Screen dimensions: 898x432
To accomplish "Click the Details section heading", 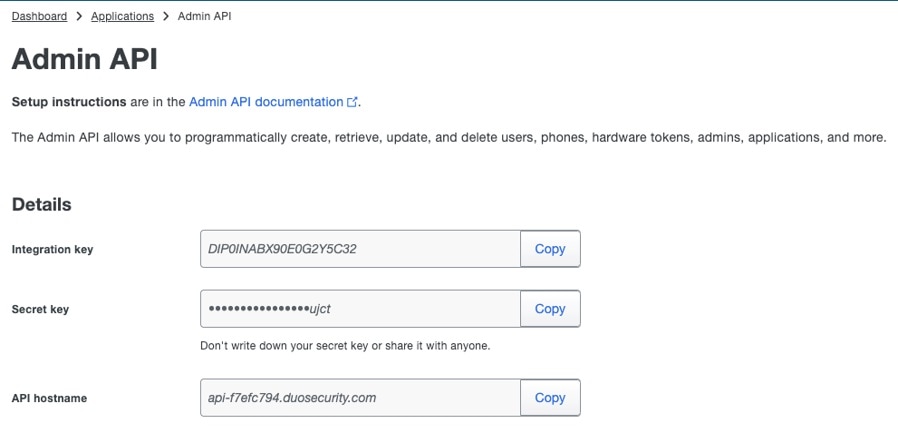I will (x=41, y=204).
